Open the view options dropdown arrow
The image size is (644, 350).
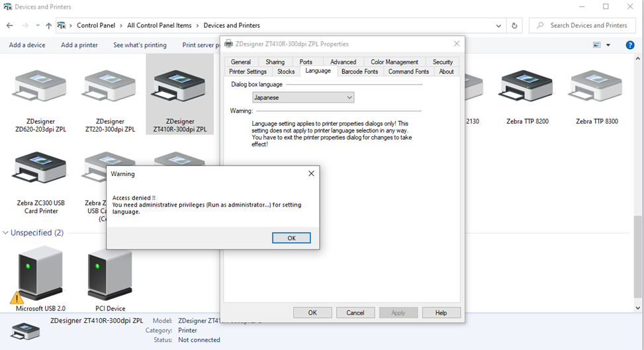point(608,45)
